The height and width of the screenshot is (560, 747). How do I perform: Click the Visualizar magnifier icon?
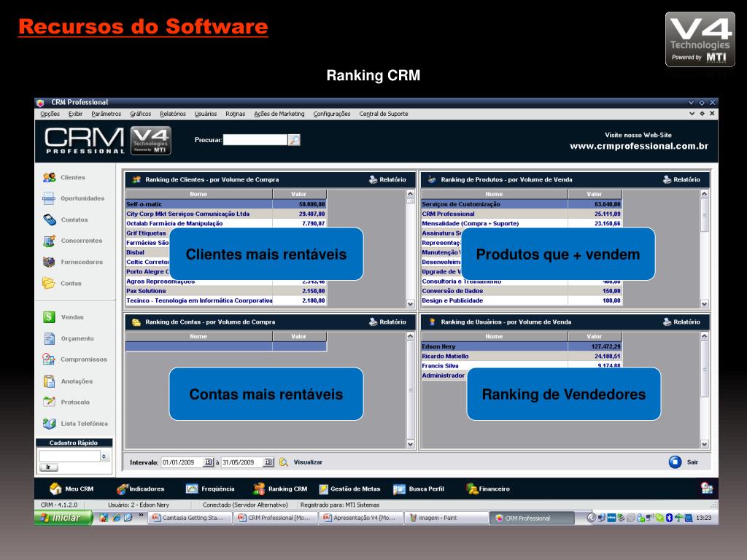pos(284,462)
